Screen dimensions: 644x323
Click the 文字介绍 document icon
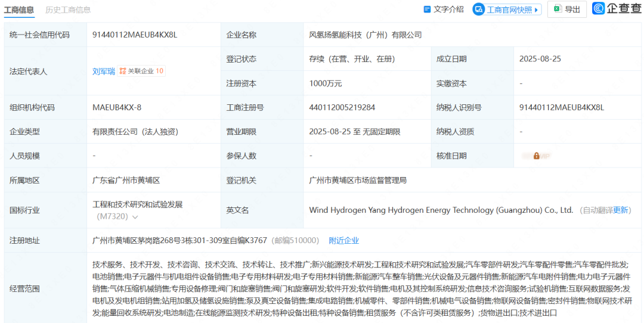(x=427, y=10)
